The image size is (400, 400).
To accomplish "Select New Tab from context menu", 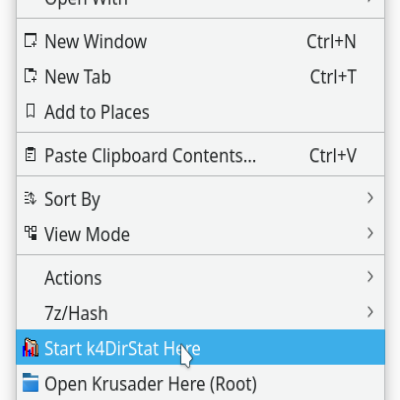I will (200, 77).
